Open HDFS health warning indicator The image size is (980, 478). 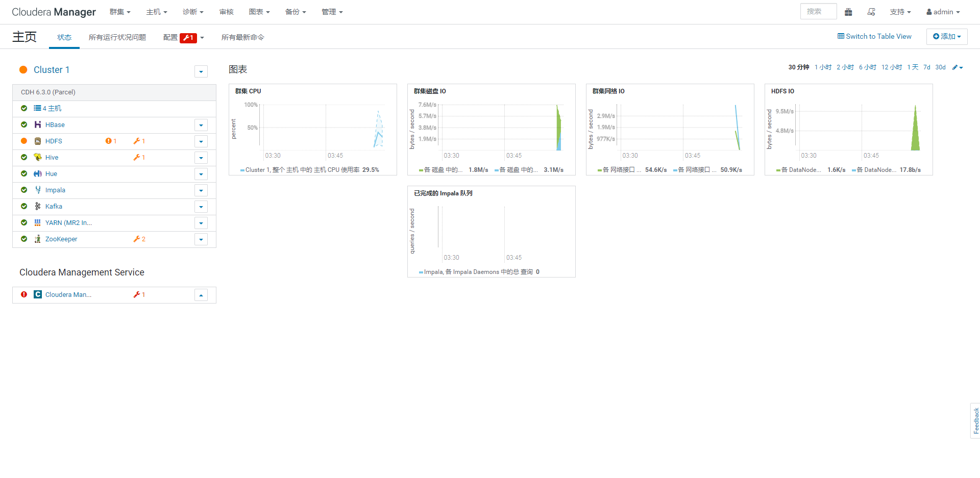point(111,141)
